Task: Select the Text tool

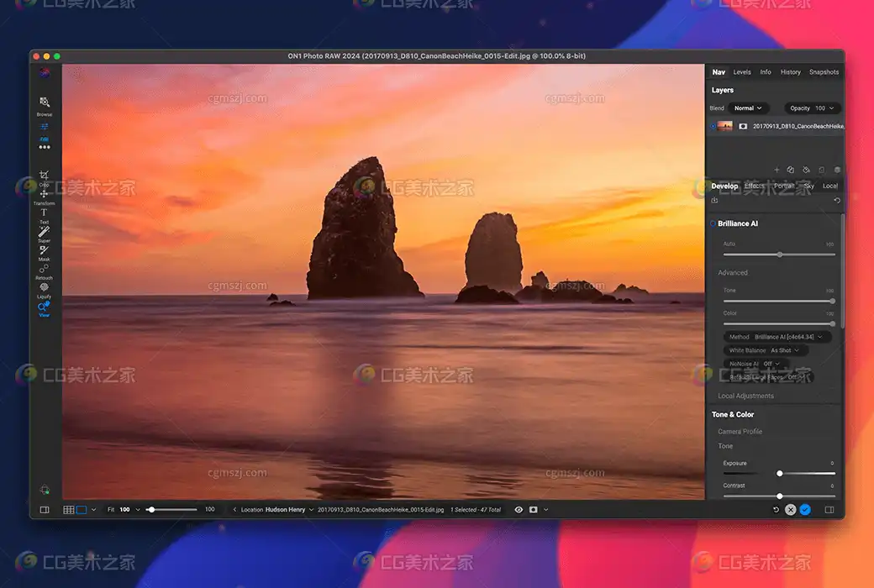Action: pos(44,213)
